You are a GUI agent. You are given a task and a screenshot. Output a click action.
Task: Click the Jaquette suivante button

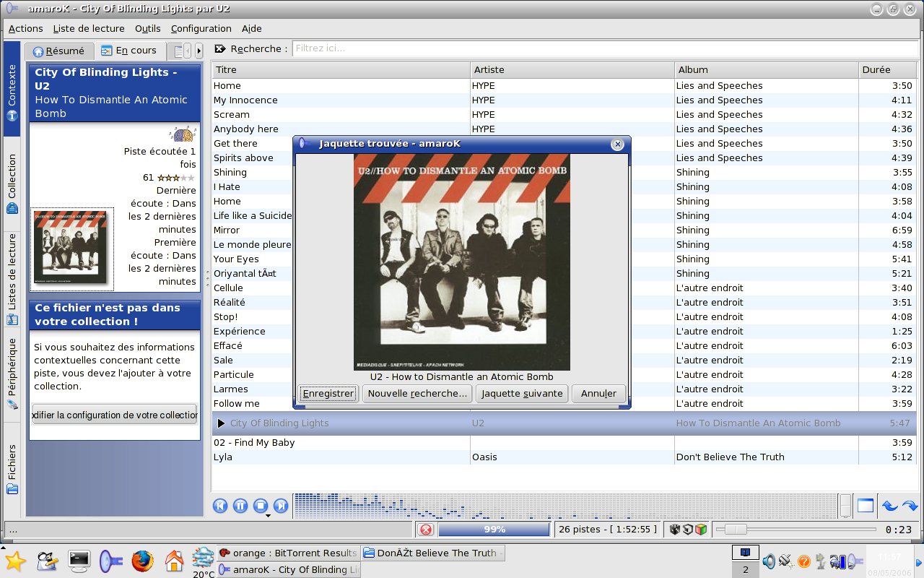(x=522, y=394)
